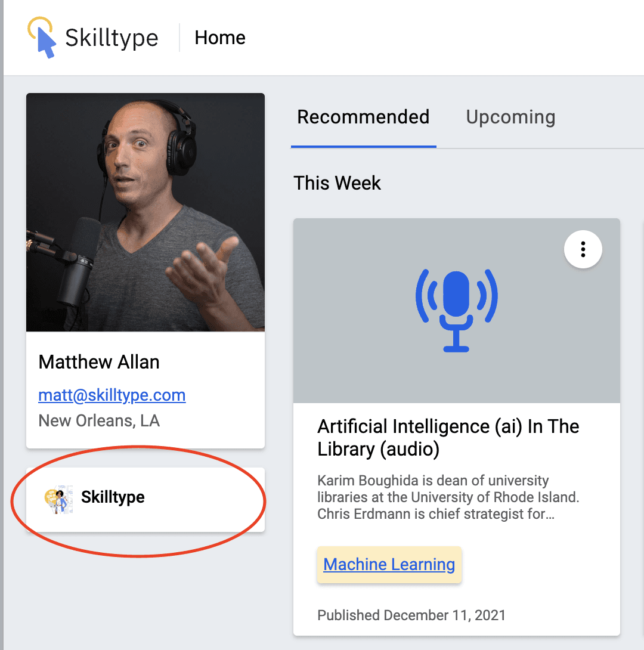Click the Skilltype wordmark in the header
Screen dimensions: 644x650
pyautogui.click(x=112, y=38)
